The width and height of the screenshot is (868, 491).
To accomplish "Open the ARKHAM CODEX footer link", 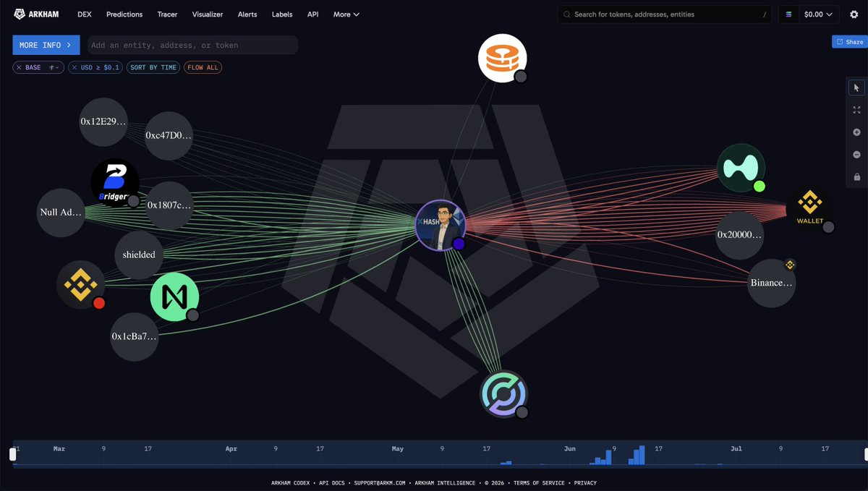I will click(x=292, y=482).
